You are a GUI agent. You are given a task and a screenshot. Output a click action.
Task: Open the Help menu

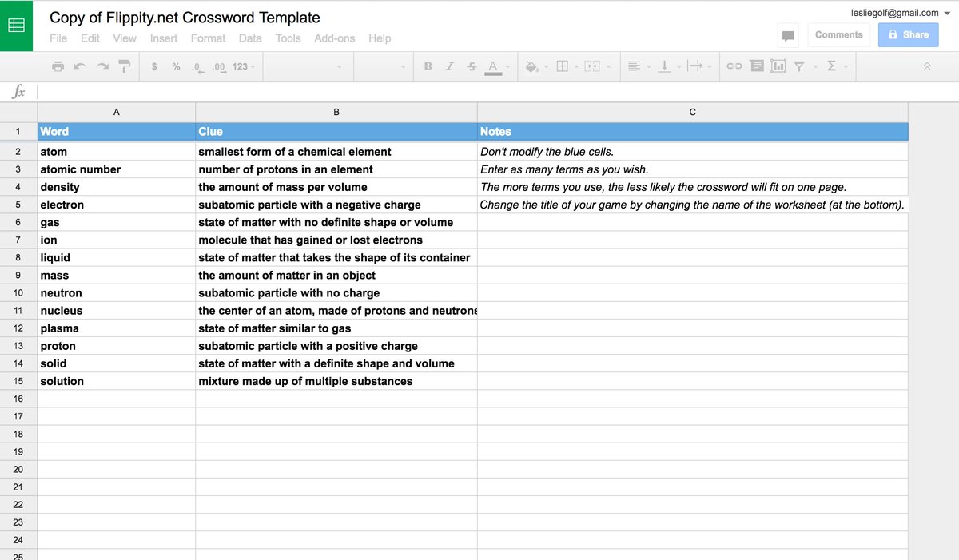(380, 38)
